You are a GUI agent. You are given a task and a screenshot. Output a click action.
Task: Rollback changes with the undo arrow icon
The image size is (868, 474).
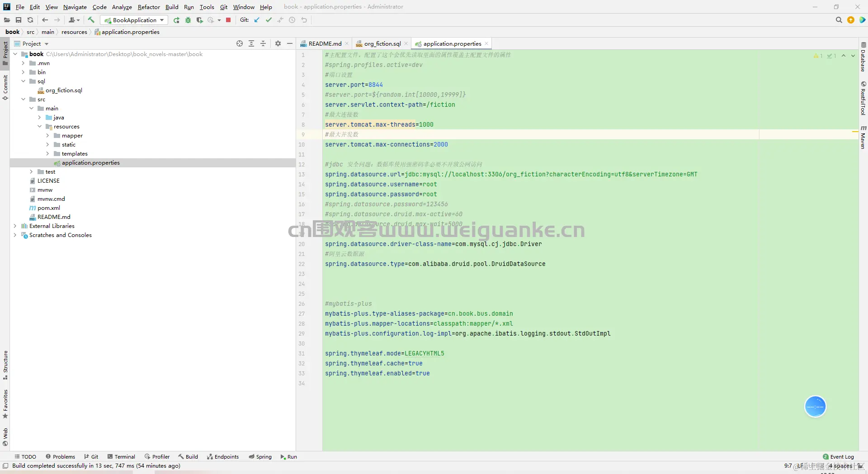pos(304,20)
